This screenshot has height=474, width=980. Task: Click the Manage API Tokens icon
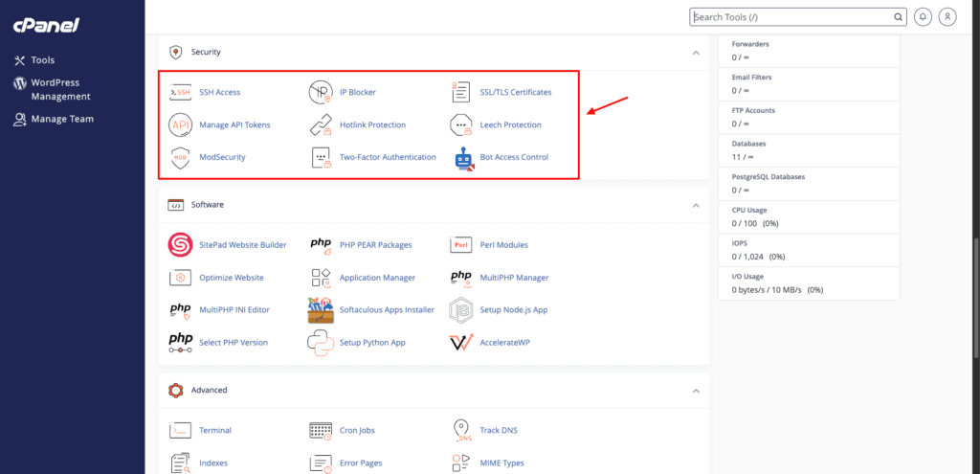180,124
